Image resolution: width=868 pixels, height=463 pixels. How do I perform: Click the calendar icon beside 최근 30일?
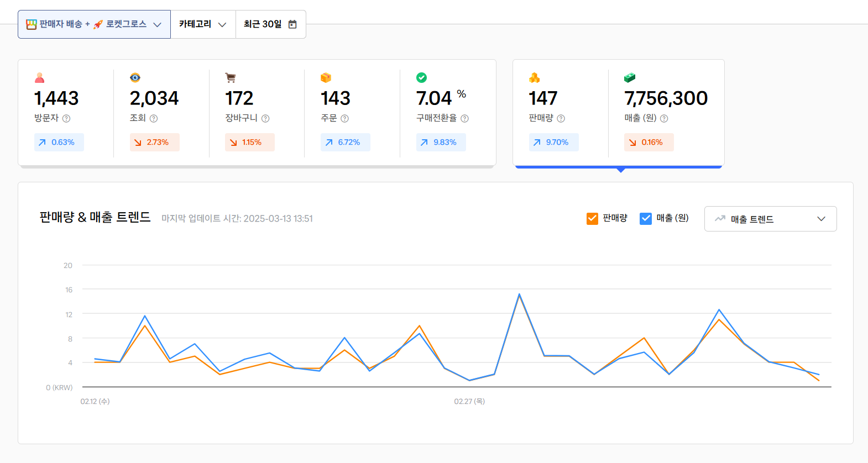pyautogui.click(x=292, y=24)
